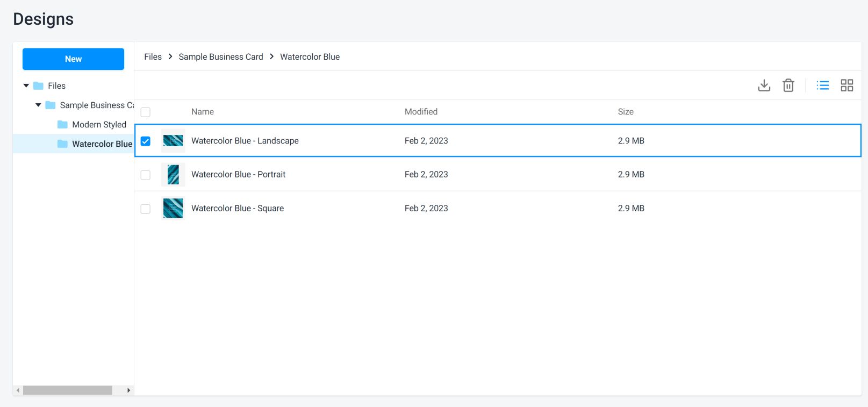Viewport: 868px width, 407px height.
Task: Create a new item with New button
Action: point(73,59)
